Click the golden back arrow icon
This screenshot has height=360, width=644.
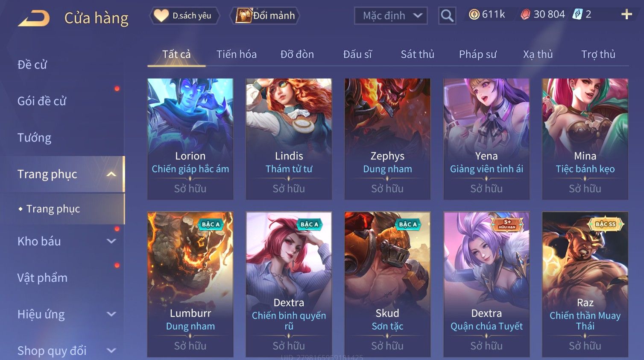[x=34, y=18]
